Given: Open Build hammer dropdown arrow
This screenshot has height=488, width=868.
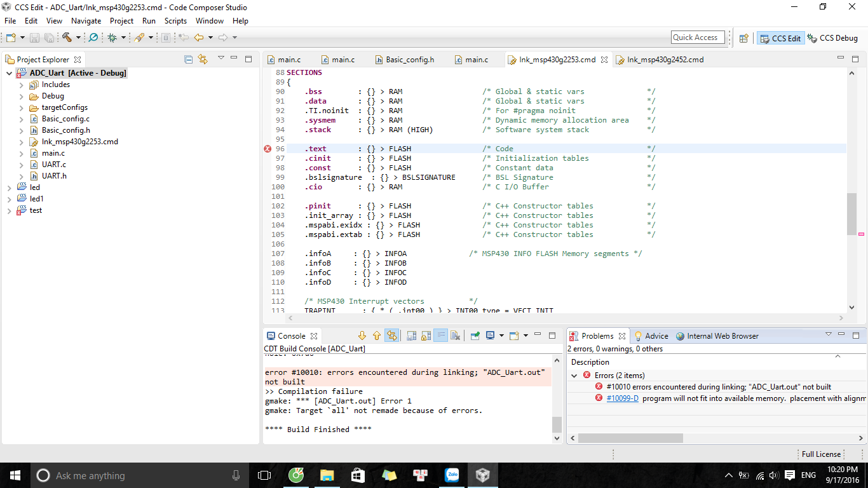Looking at the screenshot, I should [78, 37].
